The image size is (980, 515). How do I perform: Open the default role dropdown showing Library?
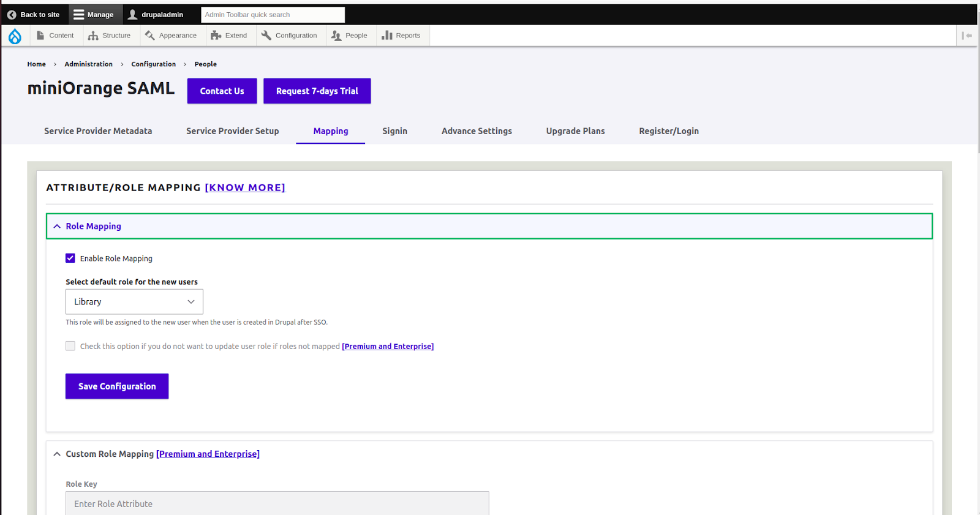coord(134,302)
